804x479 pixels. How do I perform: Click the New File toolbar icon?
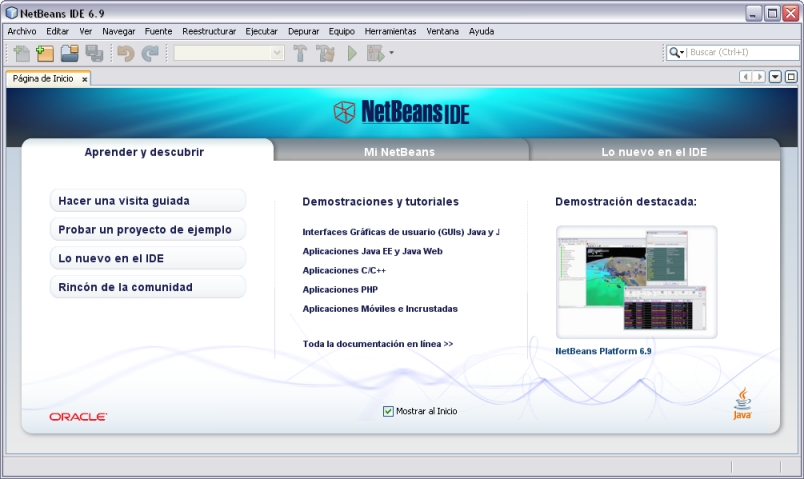point(22,53)
